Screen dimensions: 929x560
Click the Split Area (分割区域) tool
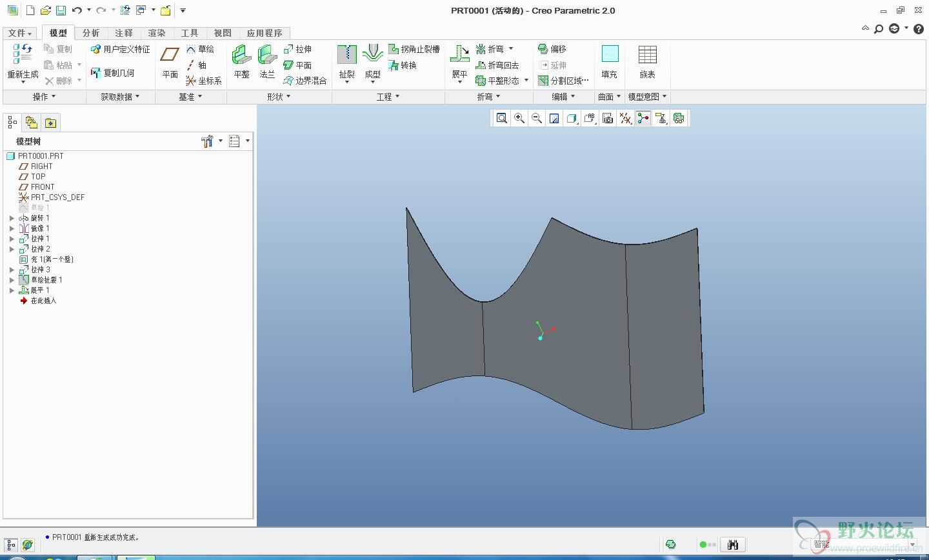(563, 81)
